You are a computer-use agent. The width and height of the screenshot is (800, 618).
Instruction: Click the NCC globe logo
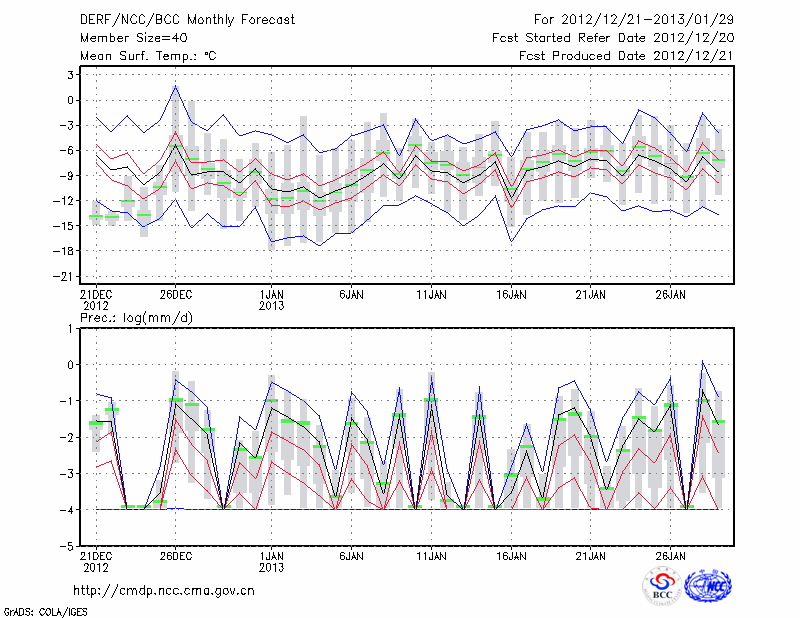point(708,585)
